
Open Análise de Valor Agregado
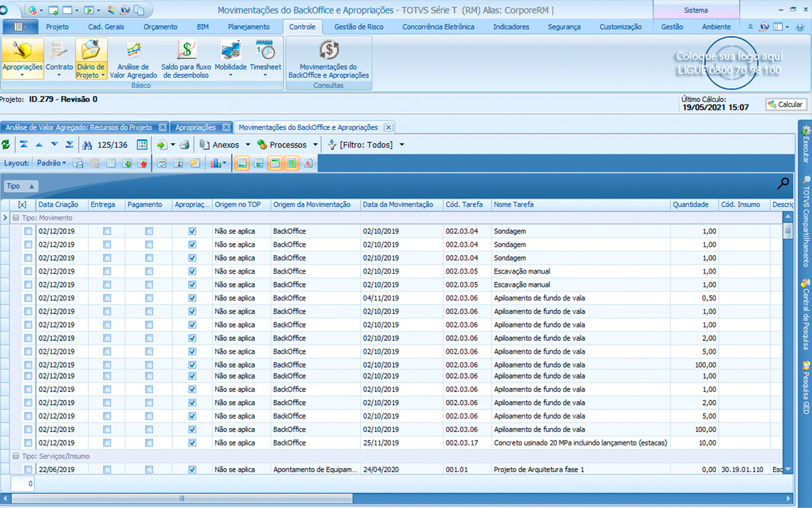click(x=134, y=59)
